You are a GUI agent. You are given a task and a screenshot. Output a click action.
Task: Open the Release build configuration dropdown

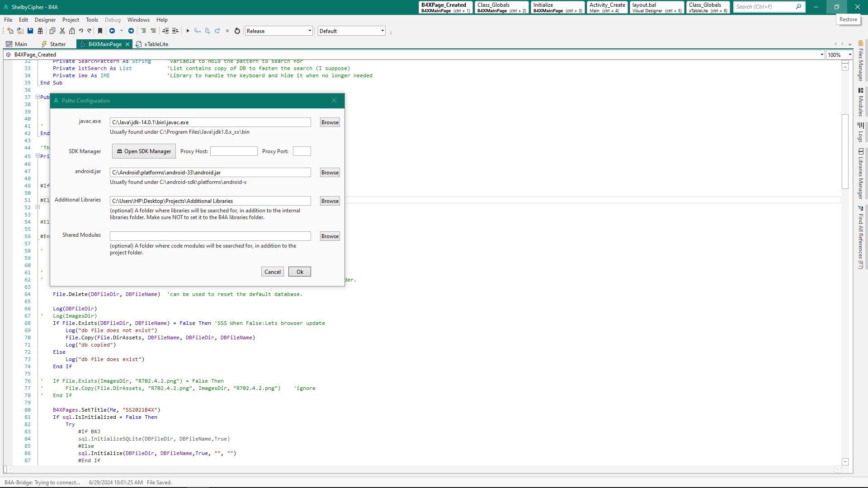click(278, 31)
